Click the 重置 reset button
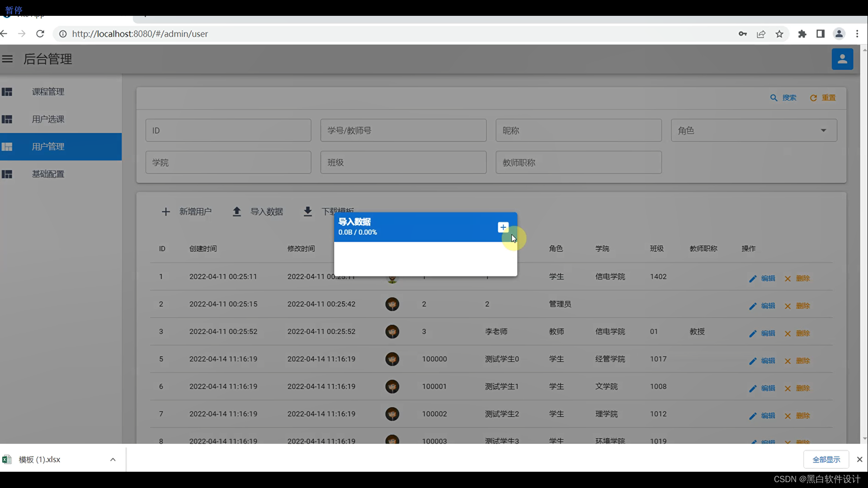 pyautogui.click(x=822, y=98)
